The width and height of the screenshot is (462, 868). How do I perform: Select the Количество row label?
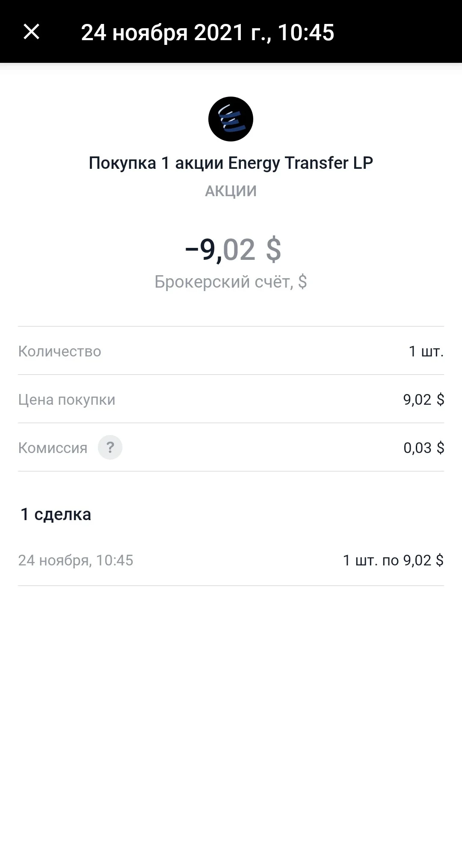pyautogui.click(x=59, y=351)
